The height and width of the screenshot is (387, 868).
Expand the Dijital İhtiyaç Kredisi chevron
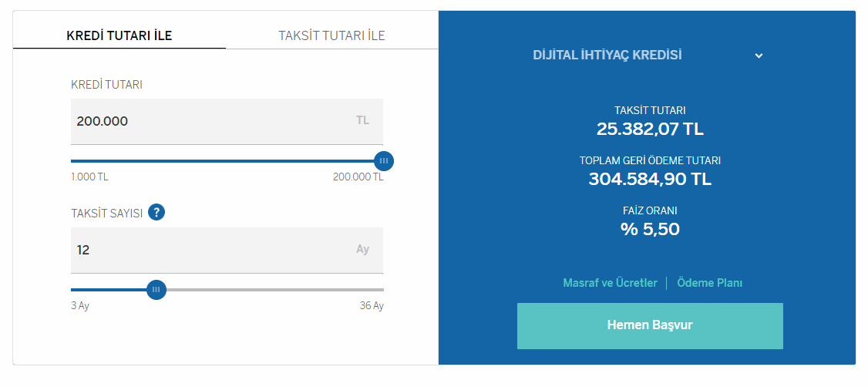click(x=759, y=56)
